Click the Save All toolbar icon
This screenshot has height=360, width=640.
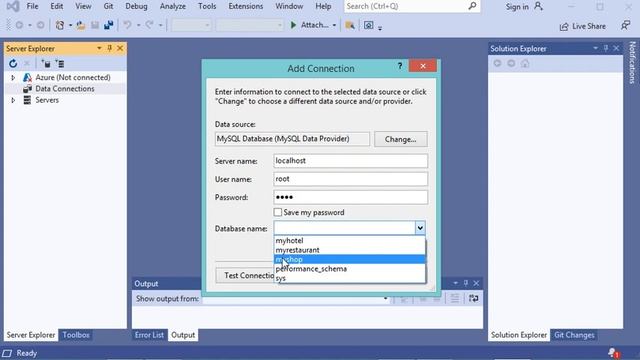108,25
